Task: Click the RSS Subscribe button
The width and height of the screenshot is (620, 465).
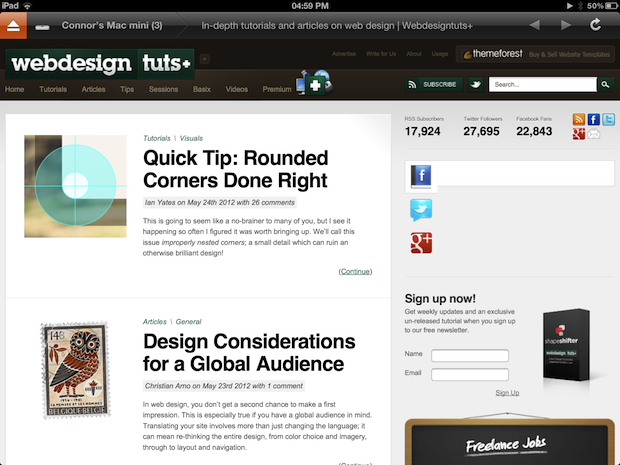Action: click(x=433, y=84)
